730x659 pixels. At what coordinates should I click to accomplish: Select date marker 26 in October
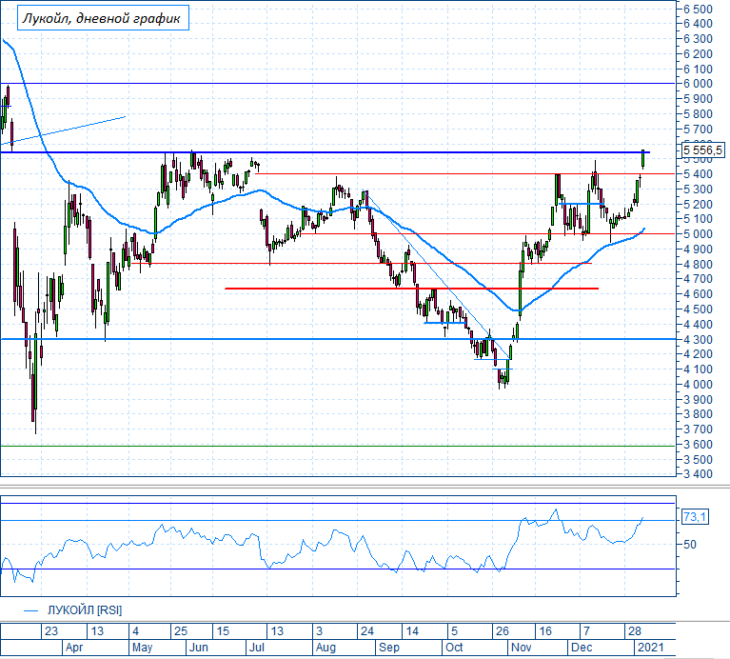click(502, 631)
